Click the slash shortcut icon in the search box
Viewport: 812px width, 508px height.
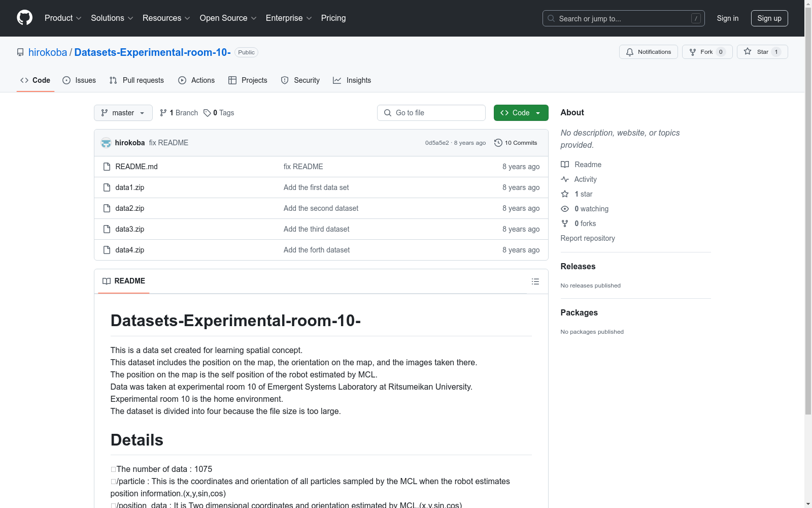tap(696, 18)
